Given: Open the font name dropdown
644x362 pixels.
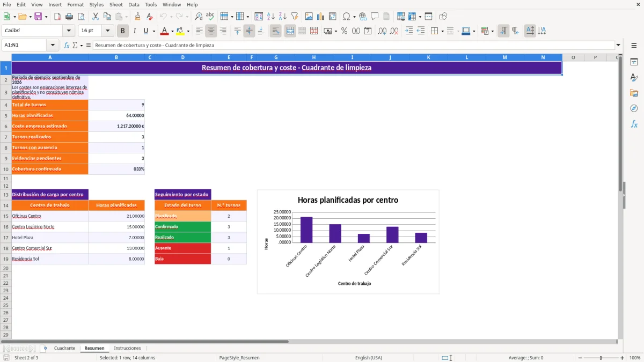Looking at the screenshot, I should click(x=69, y=31).
